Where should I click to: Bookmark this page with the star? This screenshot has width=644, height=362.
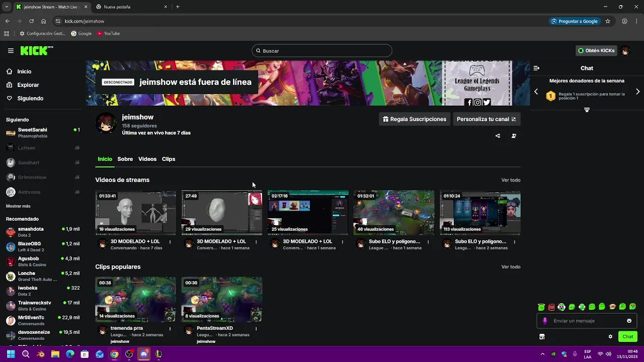(x=608, y=21)
